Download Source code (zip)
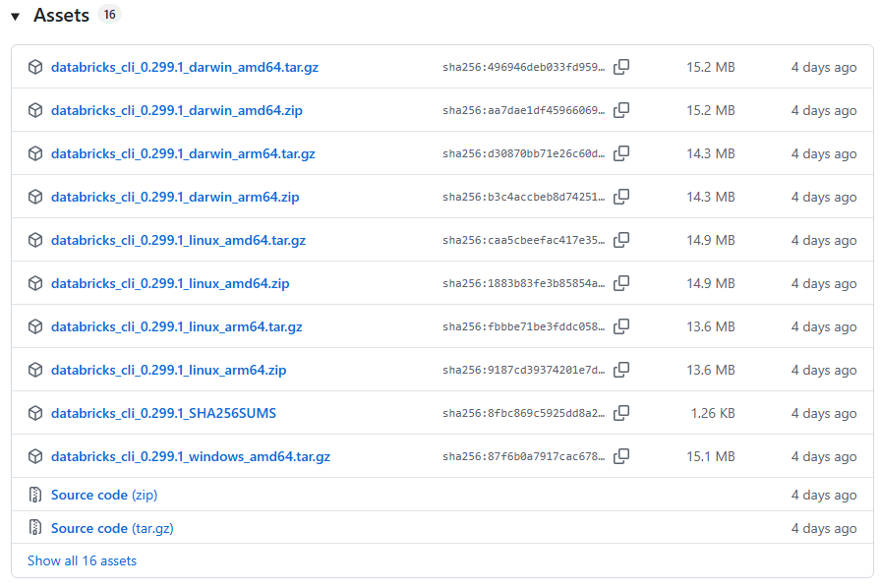This screenshot has width=880, height=588. [104, 495]
